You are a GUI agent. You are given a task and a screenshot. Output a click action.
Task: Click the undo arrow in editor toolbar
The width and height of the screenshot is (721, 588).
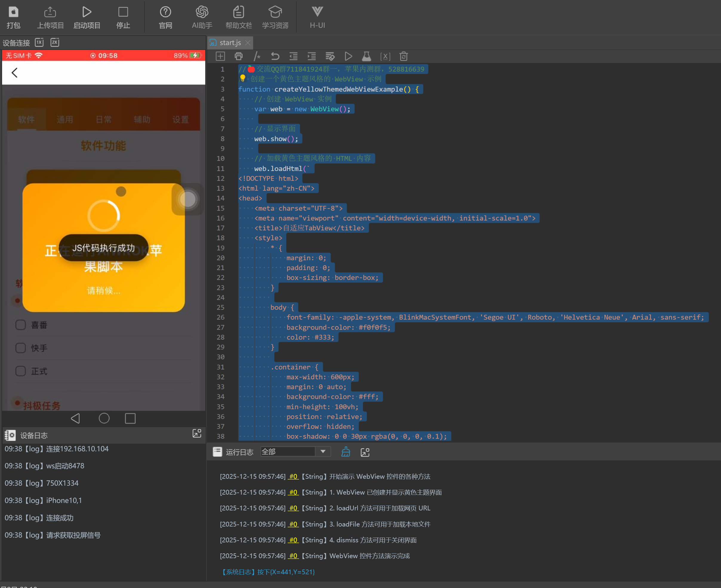click(275, 56)
